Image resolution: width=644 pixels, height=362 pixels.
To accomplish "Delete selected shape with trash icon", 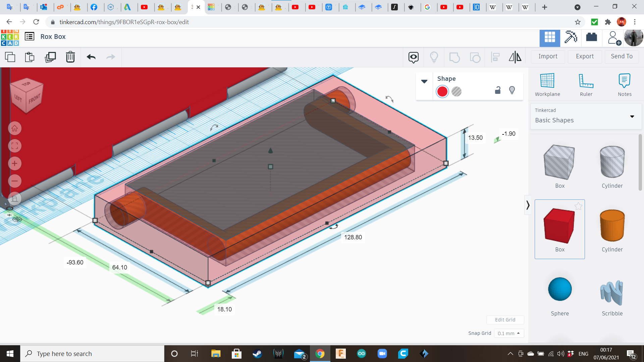I will [x=70, y=57].
